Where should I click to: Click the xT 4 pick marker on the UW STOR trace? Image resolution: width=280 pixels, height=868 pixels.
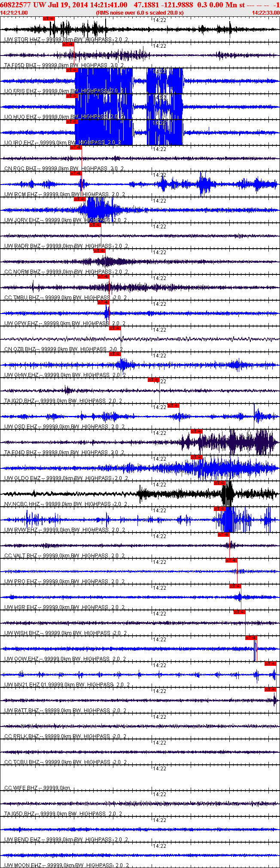49,18
